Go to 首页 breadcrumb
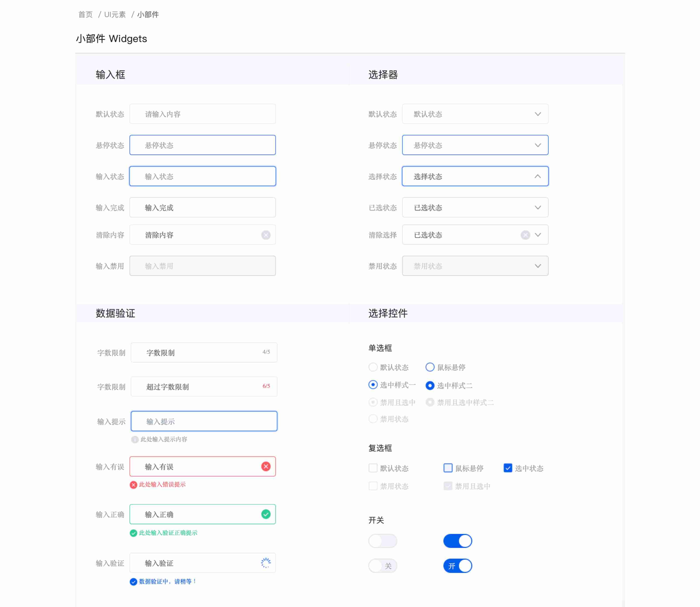This screenshot has height=607, width=700. click(85, 15)
